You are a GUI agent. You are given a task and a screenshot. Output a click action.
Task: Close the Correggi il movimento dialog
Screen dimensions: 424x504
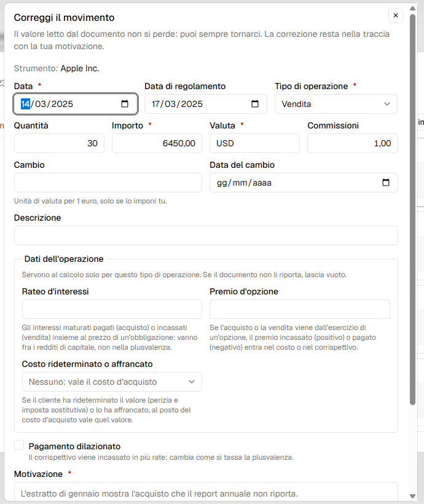tap(396, 15)
